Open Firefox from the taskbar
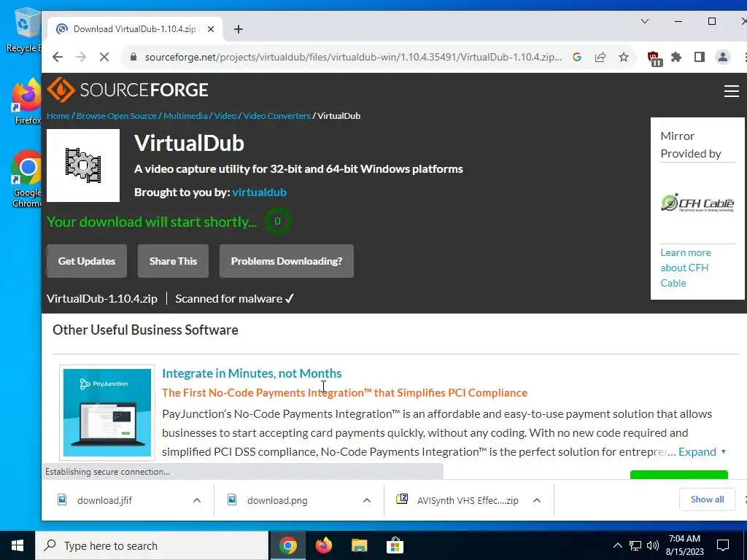Viewport: 747px width, 560px height. pos(324,545)
